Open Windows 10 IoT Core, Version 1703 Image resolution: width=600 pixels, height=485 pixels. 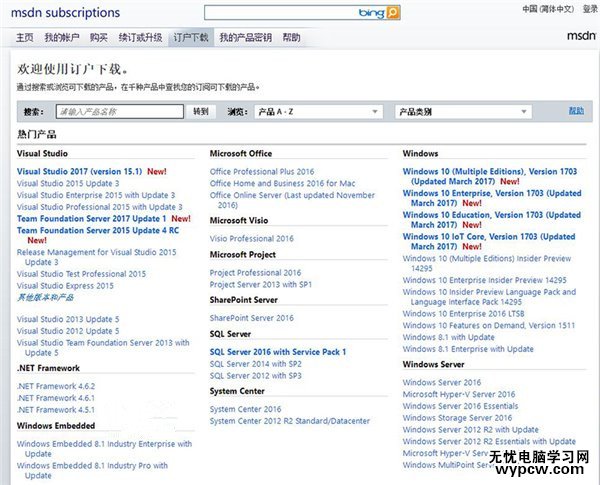point(489,242)
